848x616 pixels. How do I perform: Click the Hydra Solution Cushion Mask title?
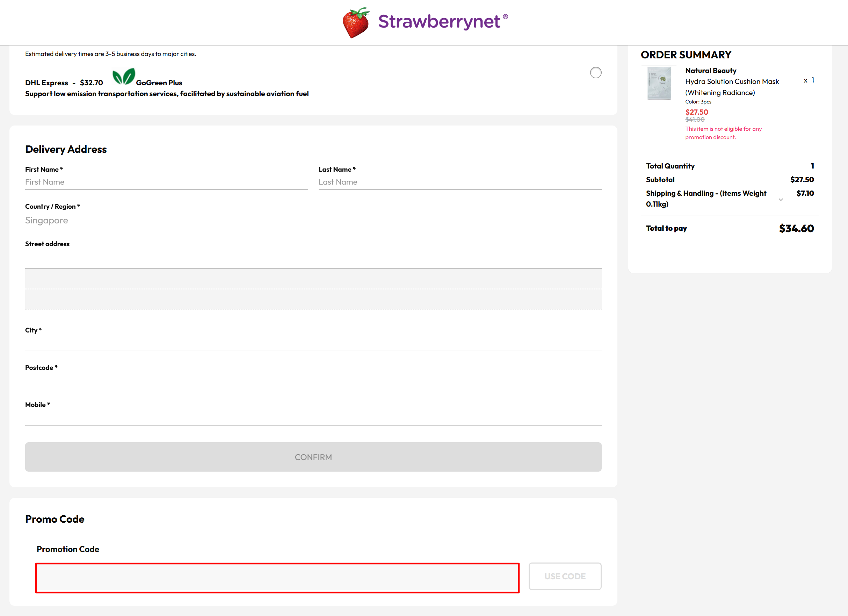(732, 81)
